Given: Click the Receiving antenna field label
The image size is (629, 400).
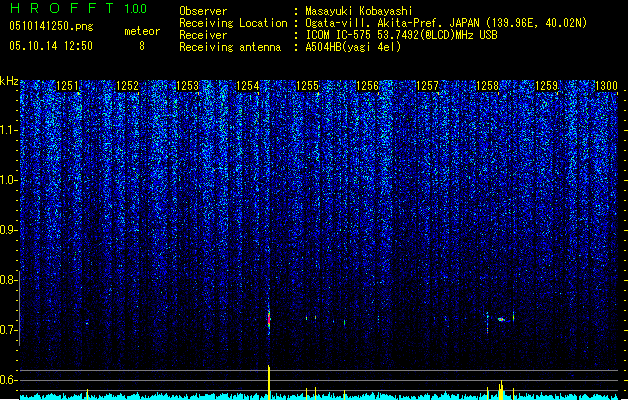Looking at the screenshot, I should (230, 47).
